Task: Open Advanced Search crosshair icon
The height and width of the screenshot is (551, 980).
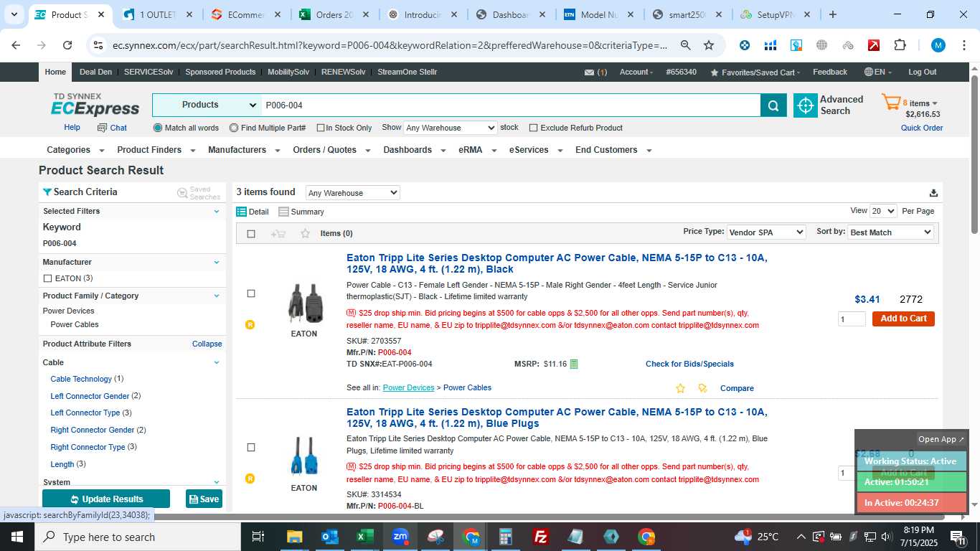Action: click(806, 105)
